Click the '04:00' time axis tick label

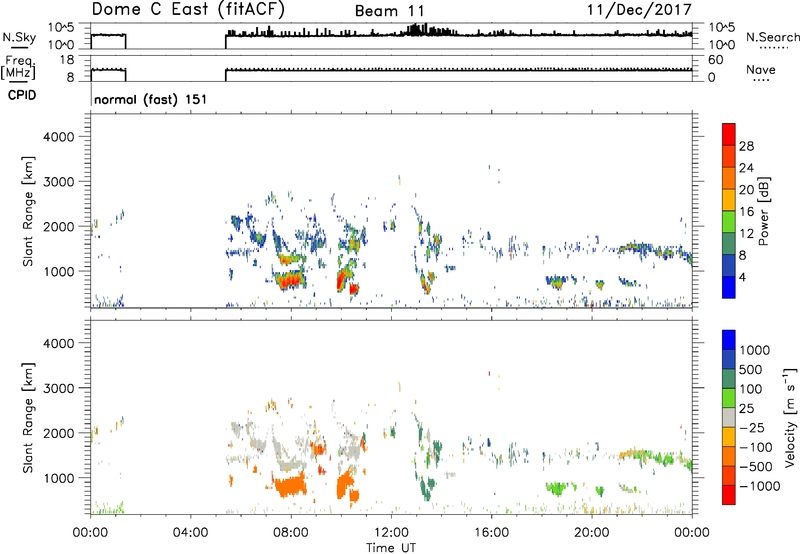point(190,533)
